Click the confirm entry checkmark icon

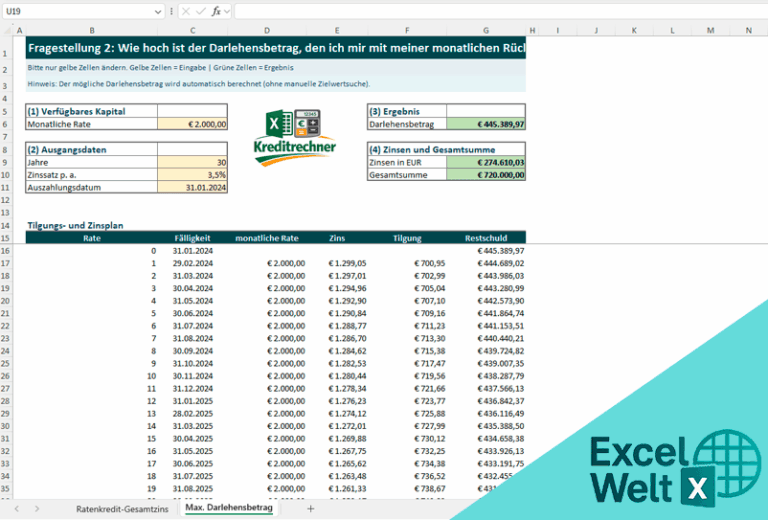(200, 11)
